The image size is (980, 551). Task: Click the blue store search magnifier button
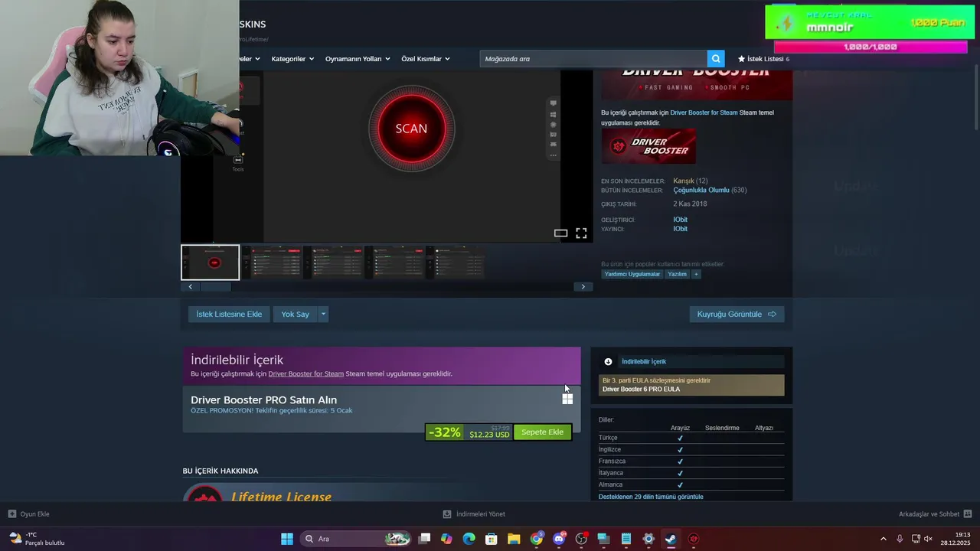716,59
